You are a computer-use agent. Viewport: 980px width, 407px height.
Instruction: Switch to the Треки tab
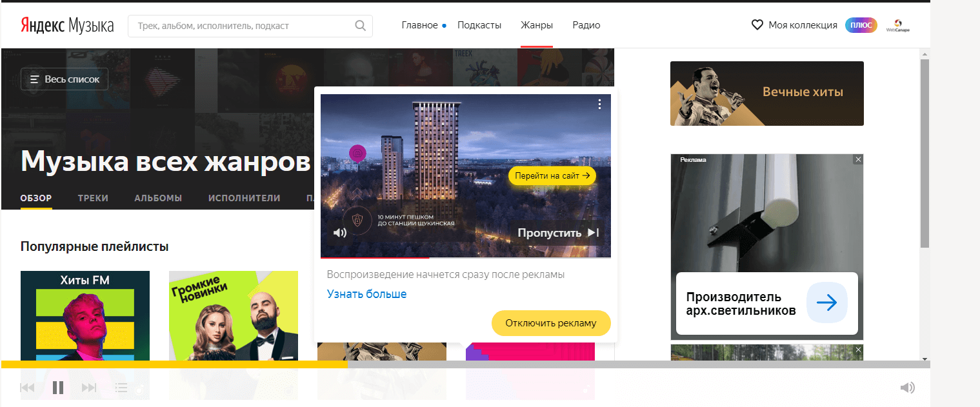[93, 198]
